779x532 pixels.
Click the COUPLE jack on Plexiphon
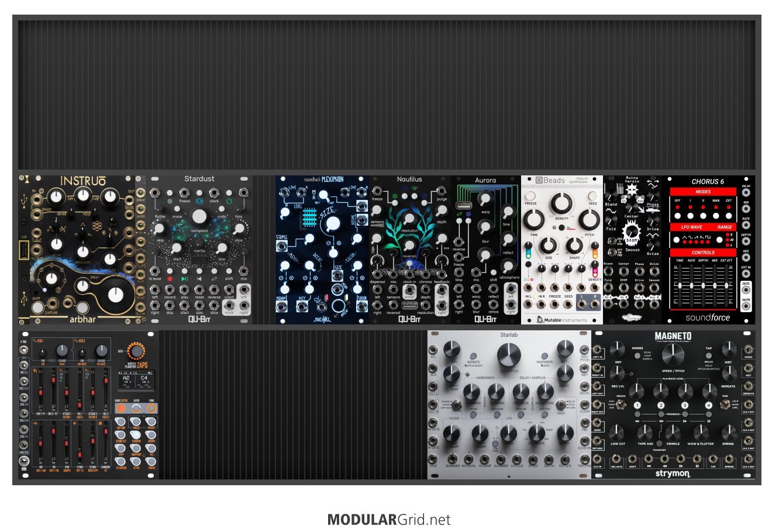click(x=281, y=245)
